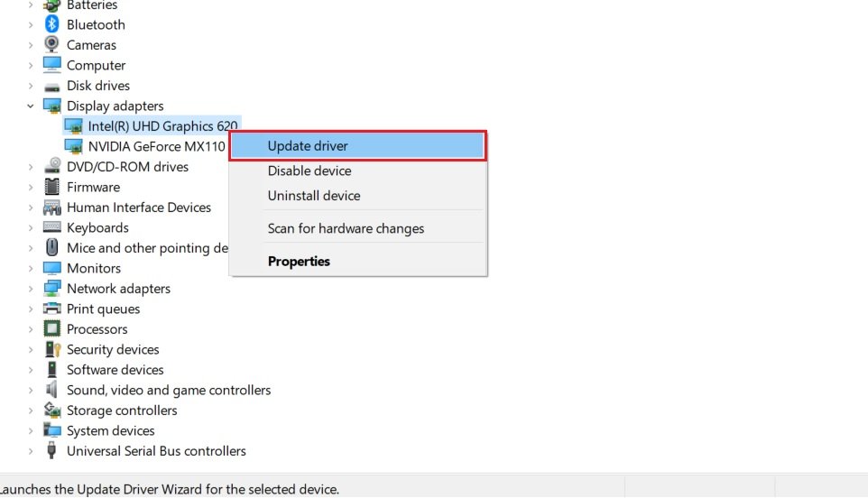Click the System devices folder icon
The height and width of the screenshot is (498, 868).
(x=52, y=430)
